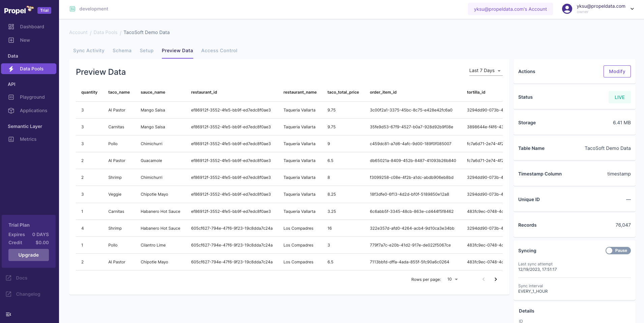Open the Access Control tab

point(219,51)
